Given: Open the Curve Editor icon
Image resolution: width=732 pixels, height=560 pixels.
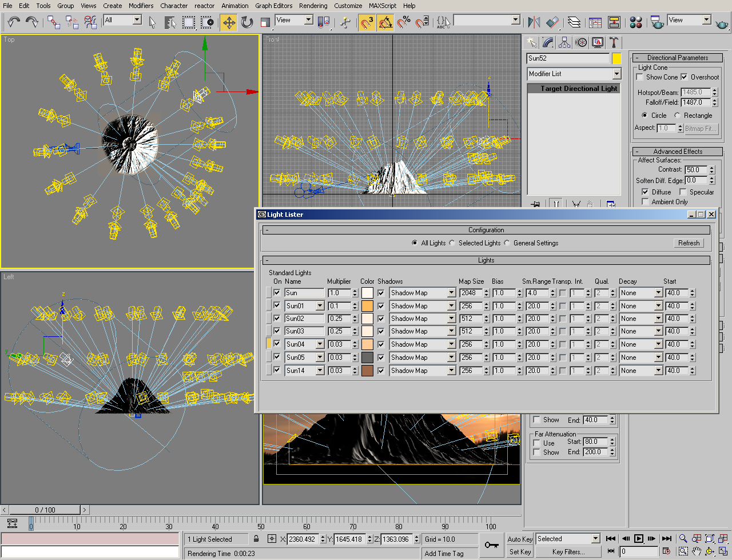Looking at the screenshot, I should [595, 22].
